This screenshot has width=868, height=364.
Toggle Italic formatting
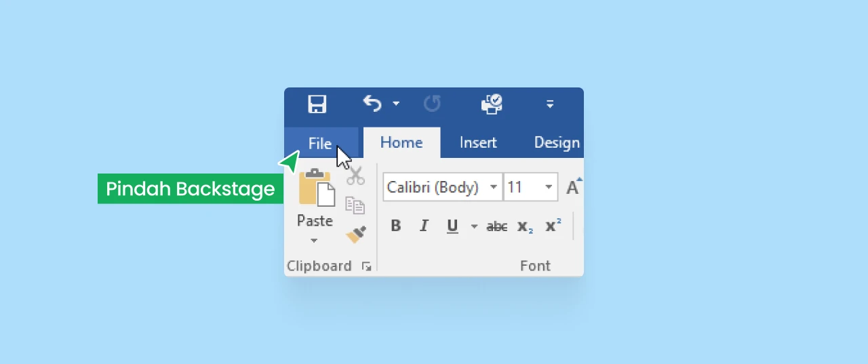[425, 226]
